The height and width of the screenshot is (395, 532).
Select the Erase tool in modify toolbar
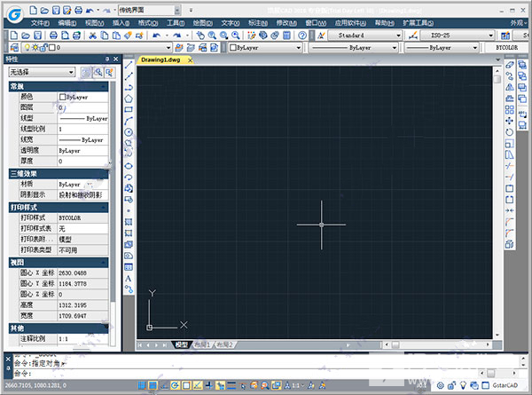(x=509, y=65)
